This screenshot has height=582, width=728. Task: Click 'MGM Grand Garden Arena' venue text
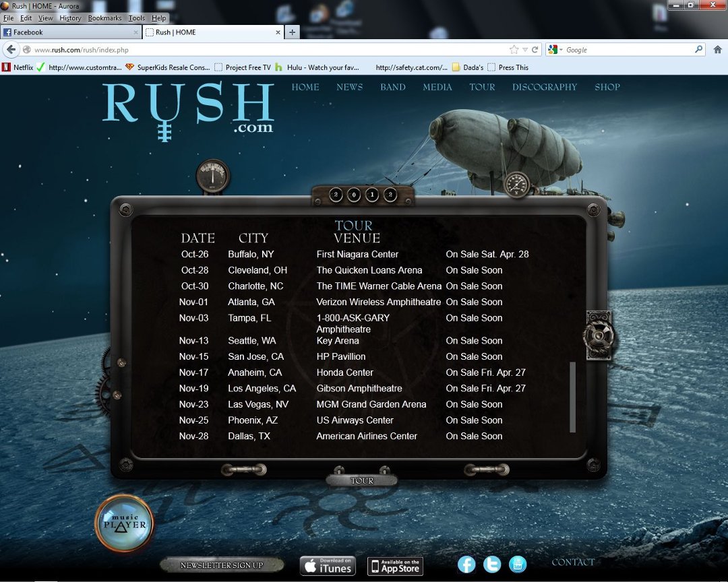[371, 403]
